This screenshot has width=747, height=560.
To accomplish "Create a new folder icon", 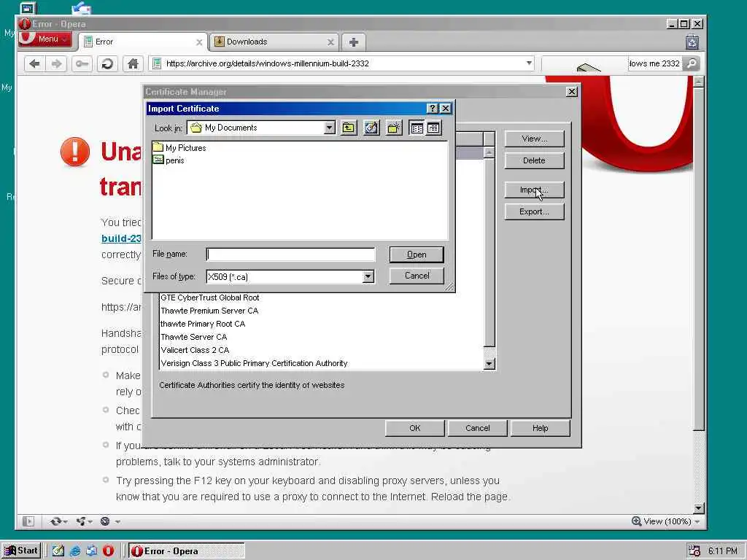I will point(394,128).
